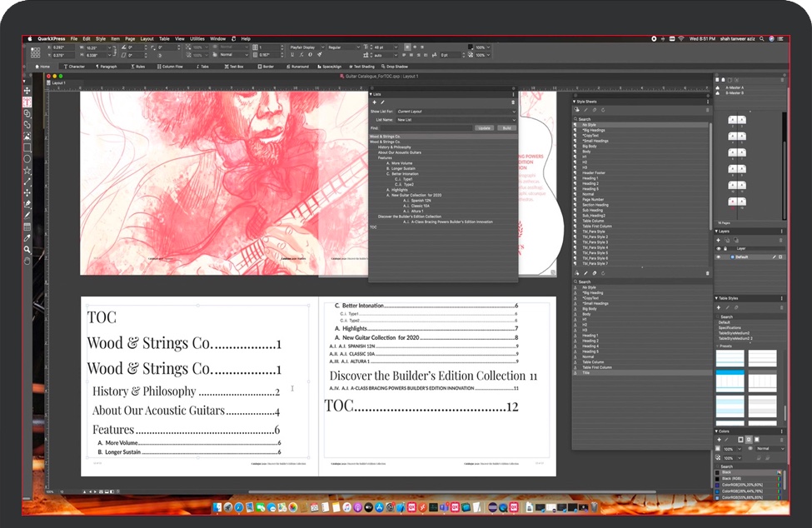Select the Table tool in toolbox
The image size is (812, 528).
[x=27, y=227]
